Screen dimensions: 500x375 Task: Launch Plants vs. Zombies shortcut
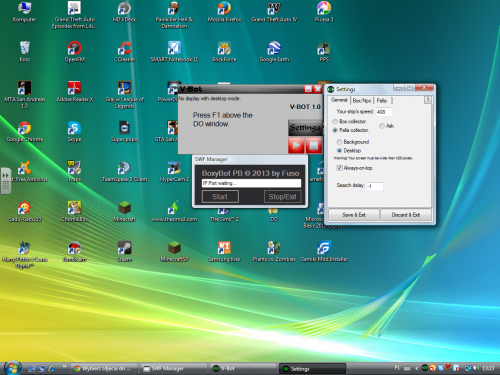click(274, 252)
